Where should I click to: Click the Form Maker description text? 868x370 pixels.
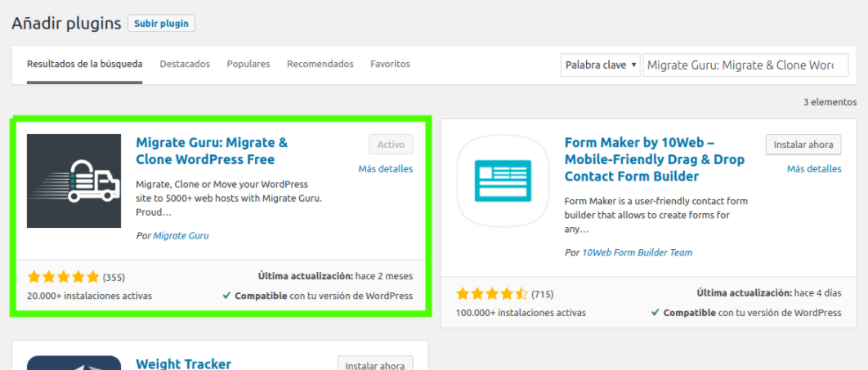point(655,215)
